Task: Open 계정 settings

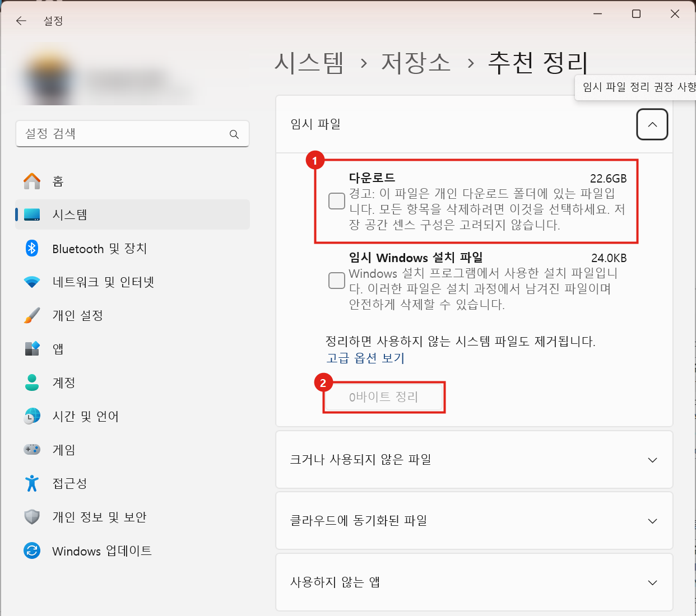Action: click(x=132, y=382)
